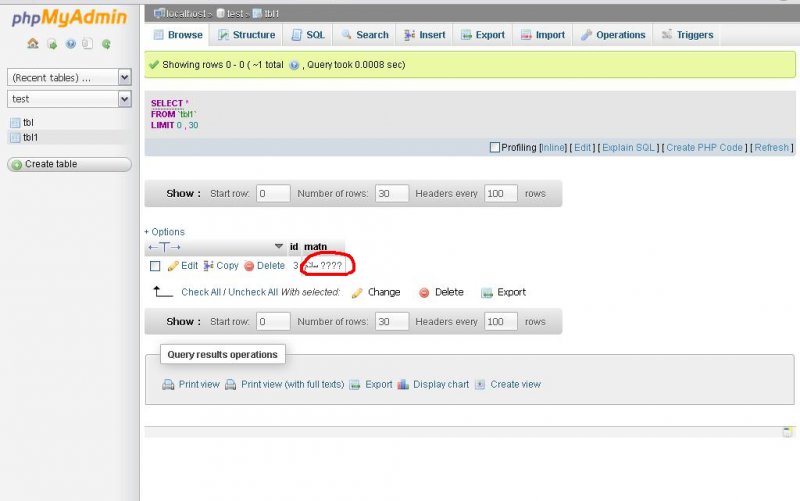Click the red Delete icon in row 3
The width and height of the screenshot is (800, 501).
249,266
